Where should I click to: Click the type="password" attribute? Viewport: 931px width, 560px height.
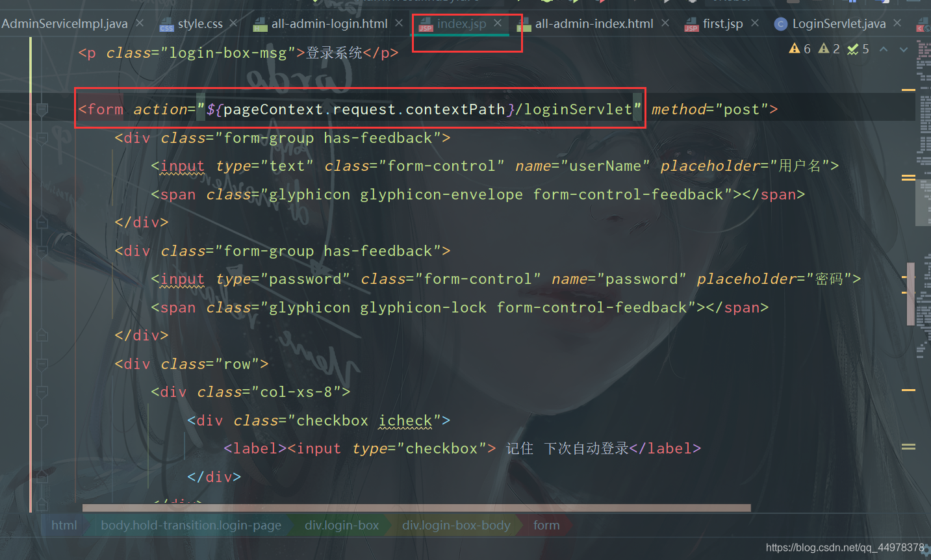coord(283,279)
